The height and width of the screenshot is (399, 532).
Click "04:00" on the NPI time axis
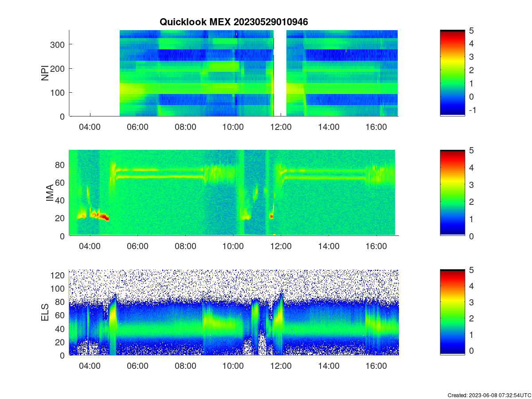[90, 126]
